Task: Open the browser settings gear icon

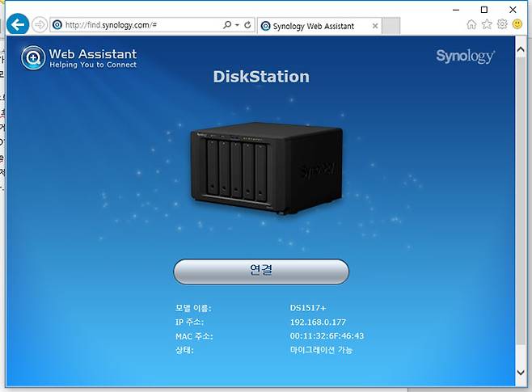Action: point(502,24)
